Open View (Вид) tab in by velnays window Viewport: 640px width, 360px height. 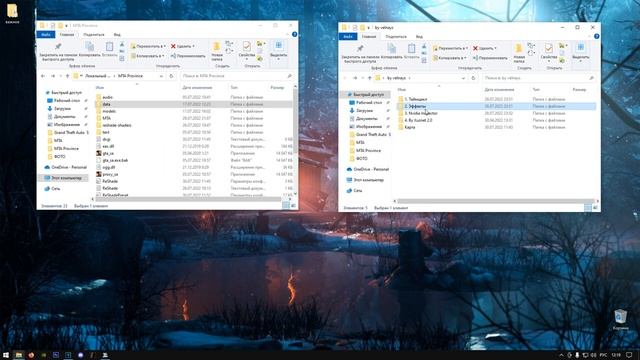419,37
